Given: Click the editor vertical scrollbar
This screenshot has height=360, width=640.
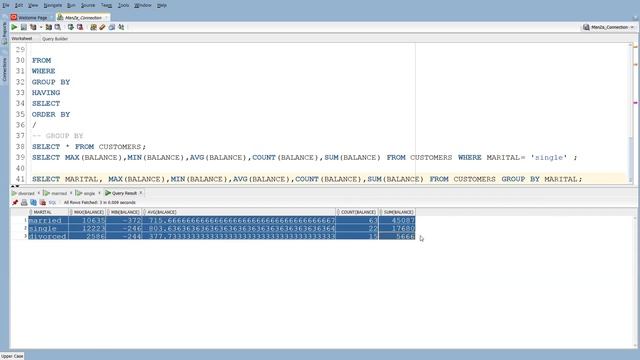Looking at the screenshot, I should point(631,114).
